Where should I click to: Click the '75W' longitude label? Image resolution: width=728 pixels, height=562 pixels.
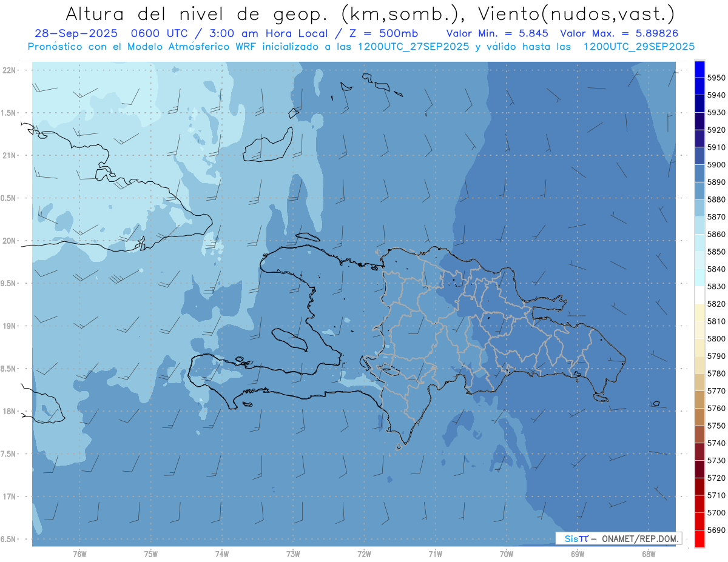click(151, 554)
